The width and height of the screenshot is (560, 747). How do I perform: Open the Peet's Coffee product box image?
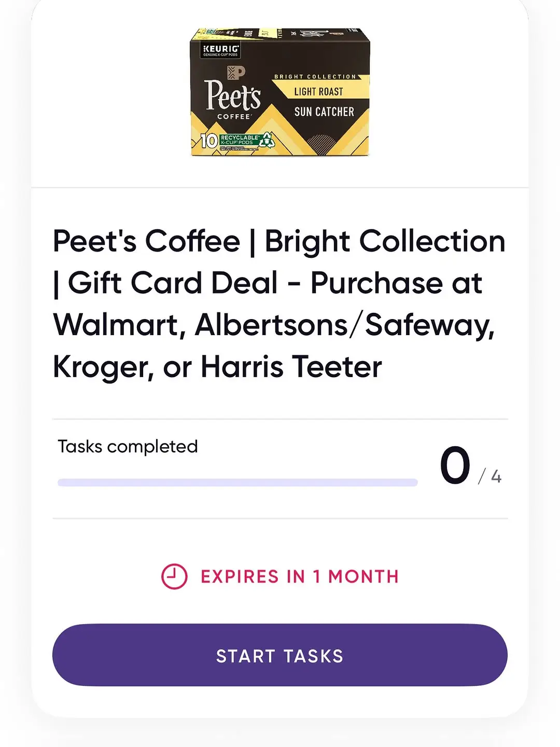(280, 92)
